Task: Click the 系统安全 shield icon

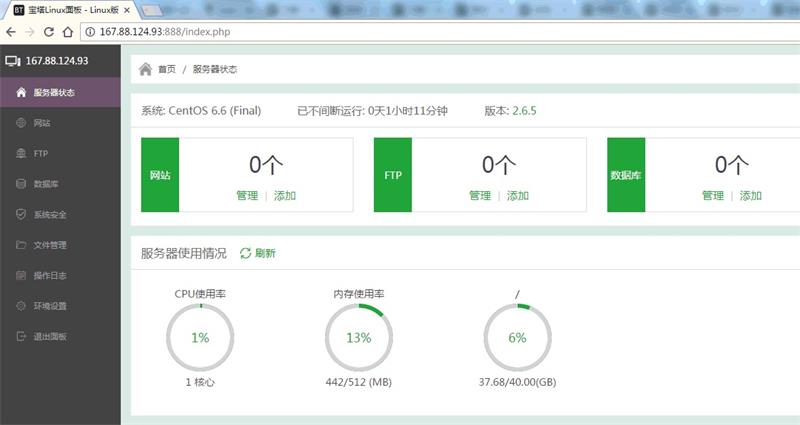Action: pyautogui.click(x=21, y=214)
